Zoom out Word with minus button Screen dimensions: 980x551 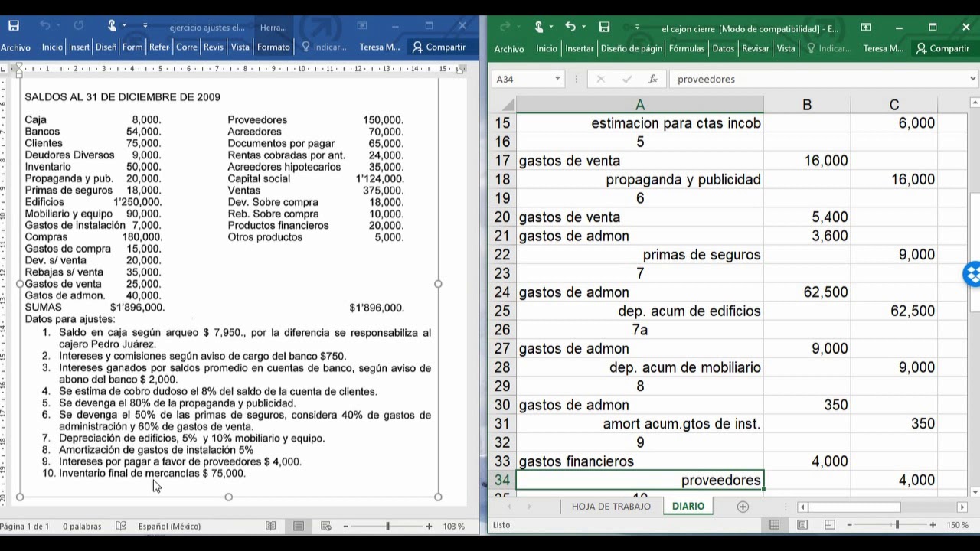(x=345, y=526)
